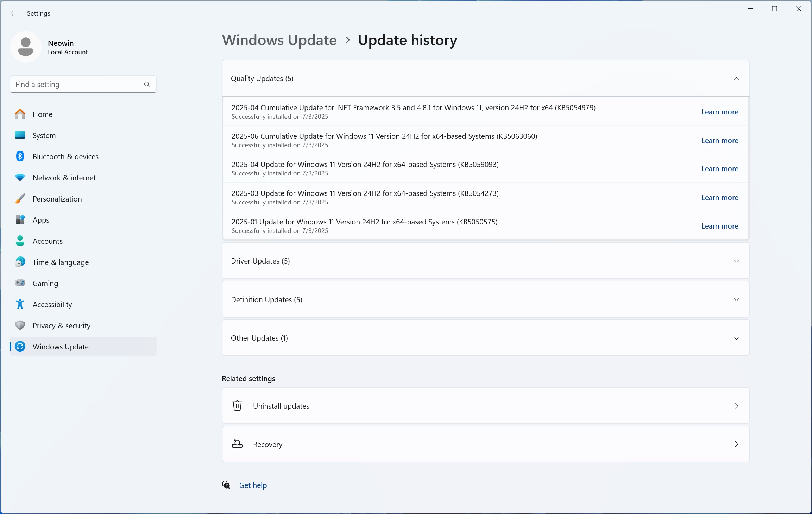Image resolution: width=812 pixels, height=514 pixels.
Task: Click the Network & internet wifi icon
Action: click(x=20, y=178)
